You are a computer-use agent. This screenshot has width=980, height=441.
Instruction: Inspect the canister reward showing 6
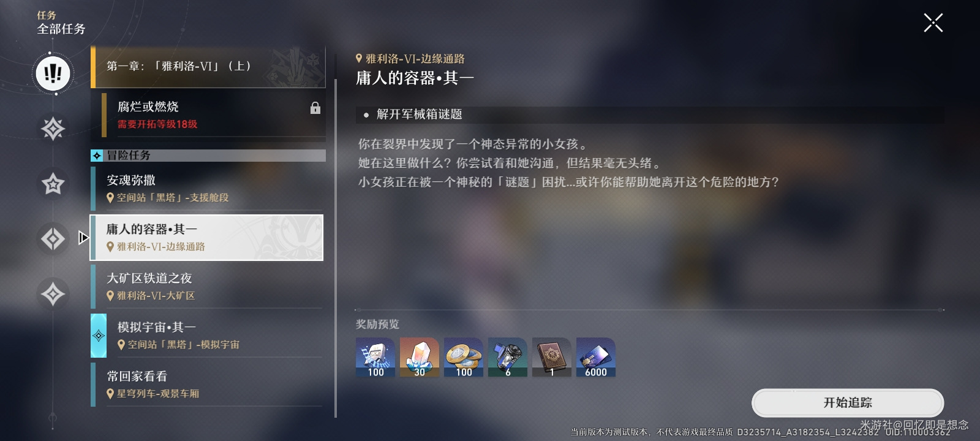(x=508, y=357)
